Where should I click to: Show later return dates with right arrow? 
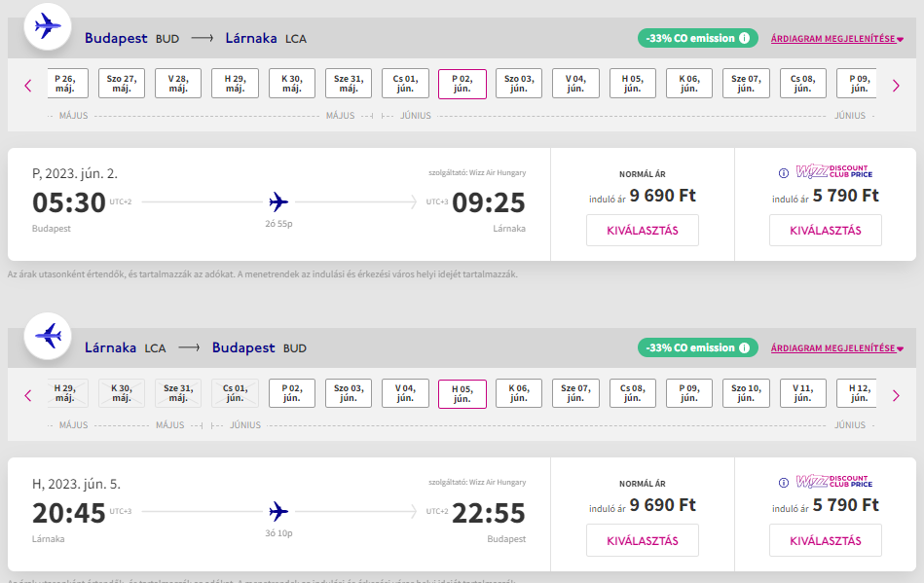[x=897, y=396]
